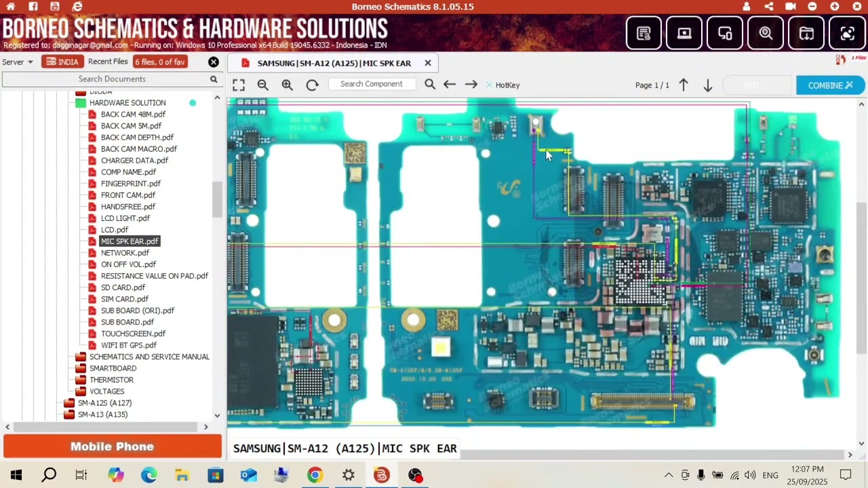Click the Mobile Phone category button
This screenshot has height=488, width=868.
[112, 447]
